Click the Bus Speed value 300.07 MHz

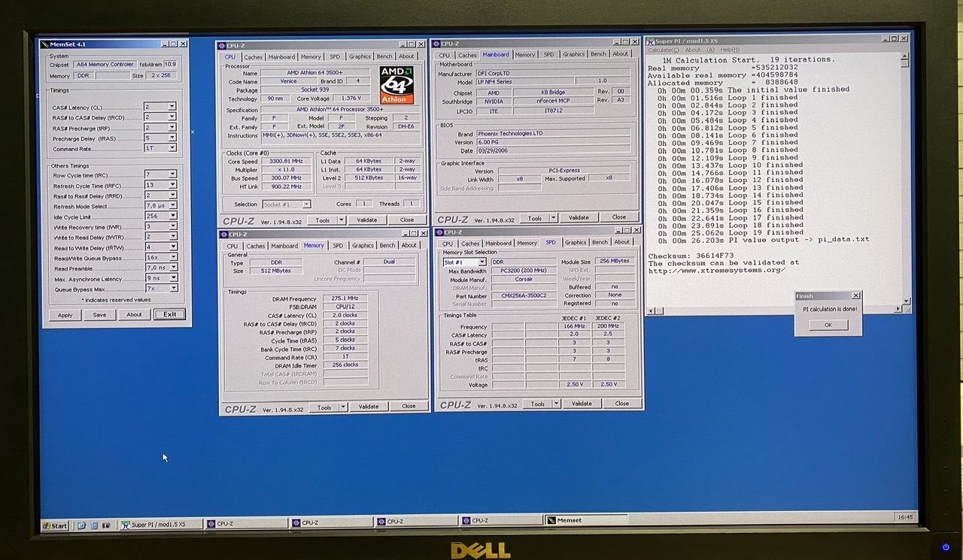click(286, 178)
